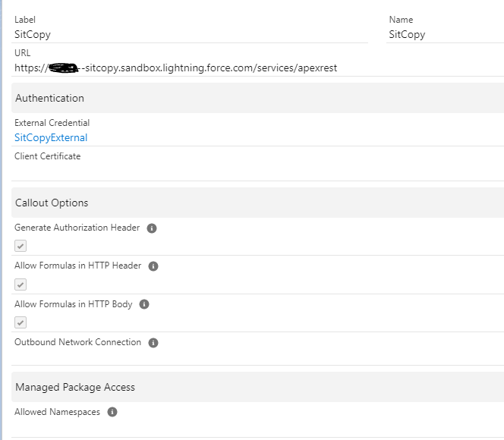Open the SitCopyExternal external credential link

[x=51, y=137]
